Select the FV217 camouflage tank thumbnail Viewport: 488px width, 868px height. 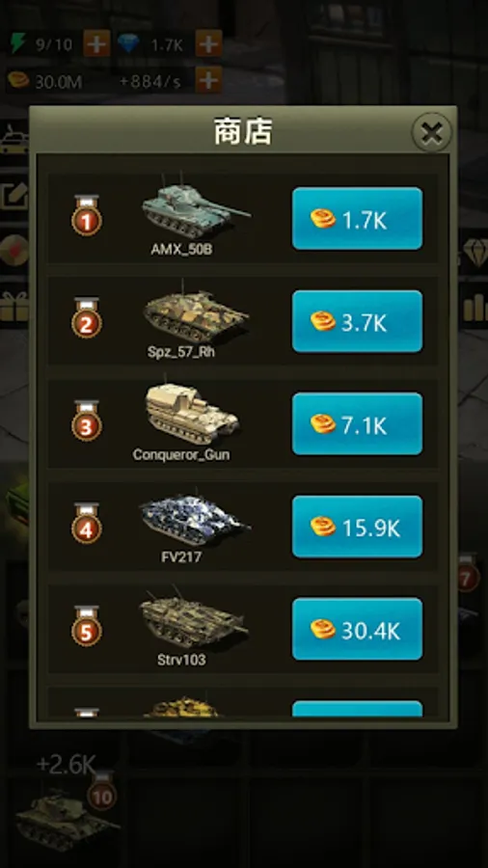coord(194,519)
